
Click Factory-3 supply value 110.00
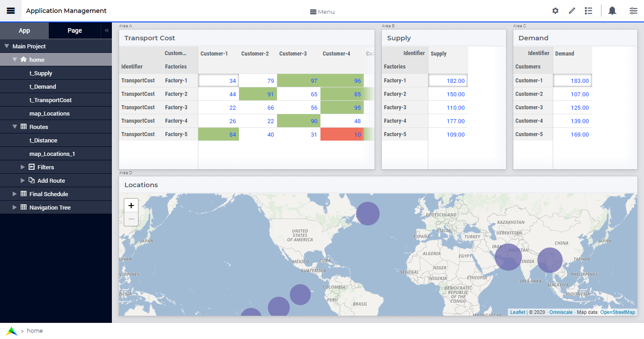point(448,107)
